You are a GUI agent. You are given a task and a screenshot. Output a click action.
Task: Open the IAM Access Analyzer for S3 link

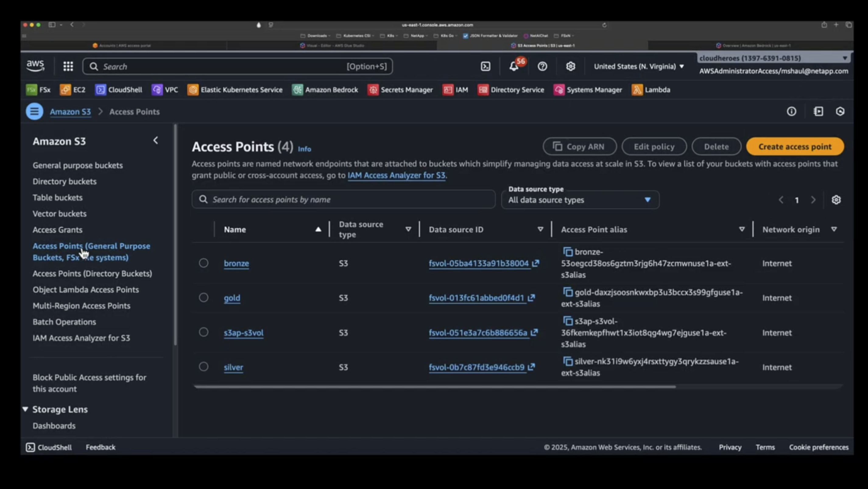(x=396, y=175)
